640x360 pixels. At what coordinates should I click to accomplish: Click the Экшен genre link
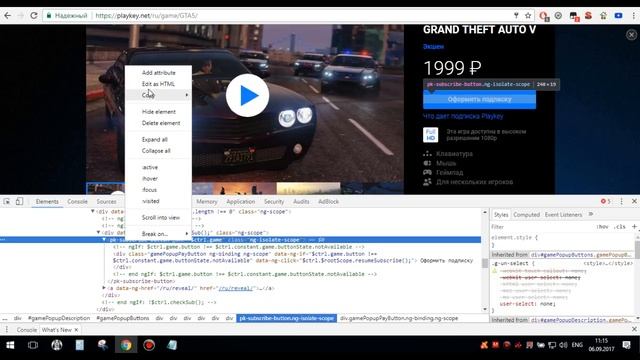(x=433, y=47)
